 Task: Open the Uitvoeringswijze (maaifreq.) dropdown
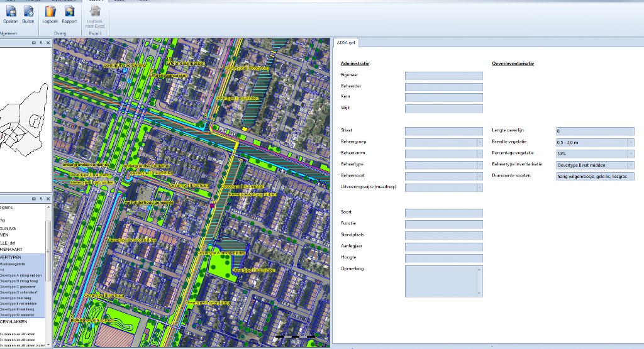pyautogui.click(x=479, y=187)
